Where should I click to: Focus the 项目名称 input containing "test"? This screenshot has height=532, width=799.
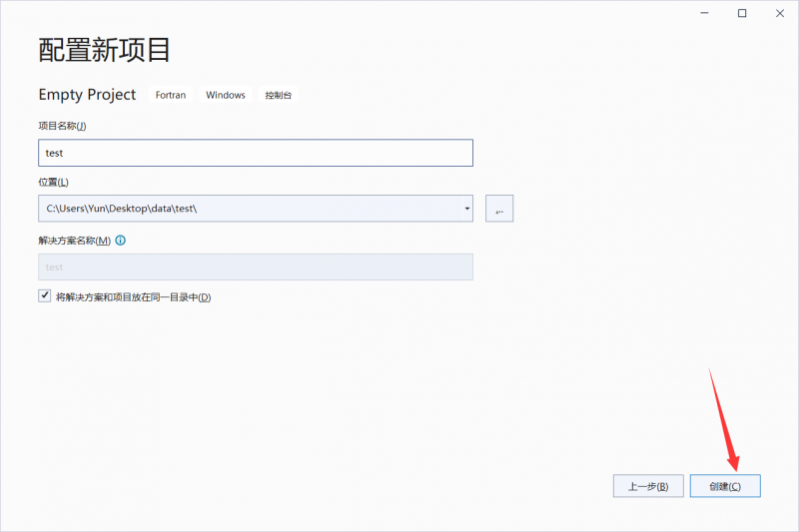point(255,153)
